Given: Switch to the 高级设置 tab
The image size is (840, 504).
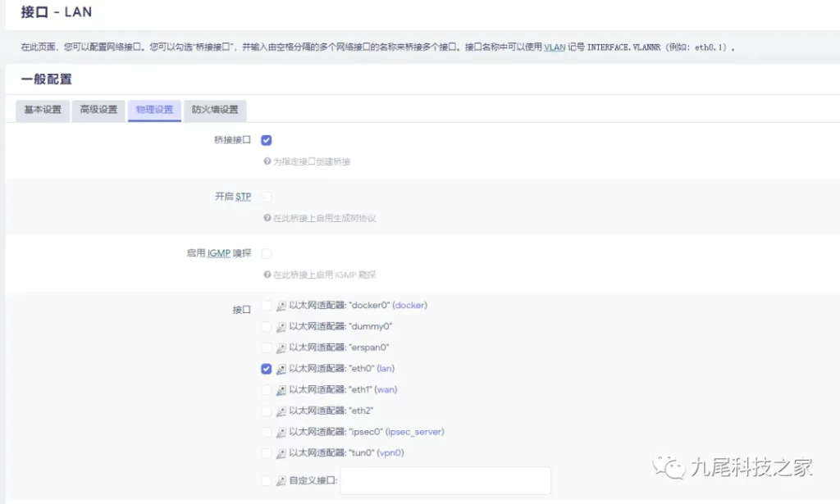Looking at the screenshot, I should (x=98, y=110).
